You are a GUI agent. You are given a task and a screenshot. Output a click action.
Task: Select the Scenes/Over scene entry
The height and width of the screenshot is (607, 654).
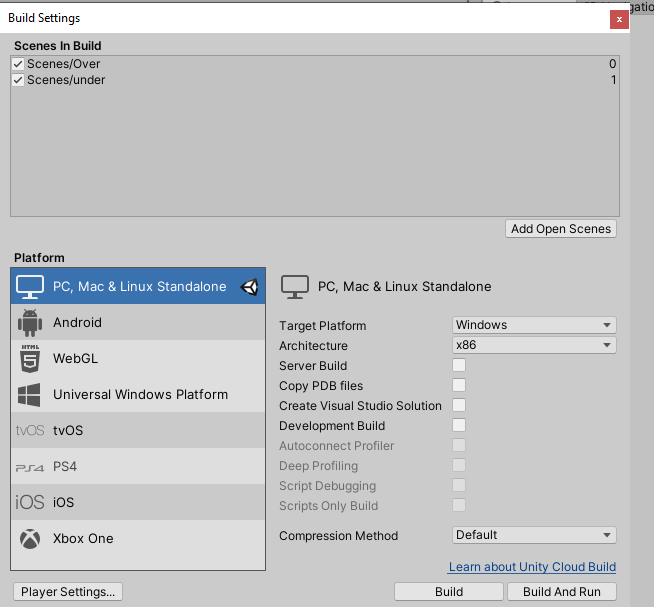pos(315,64)
